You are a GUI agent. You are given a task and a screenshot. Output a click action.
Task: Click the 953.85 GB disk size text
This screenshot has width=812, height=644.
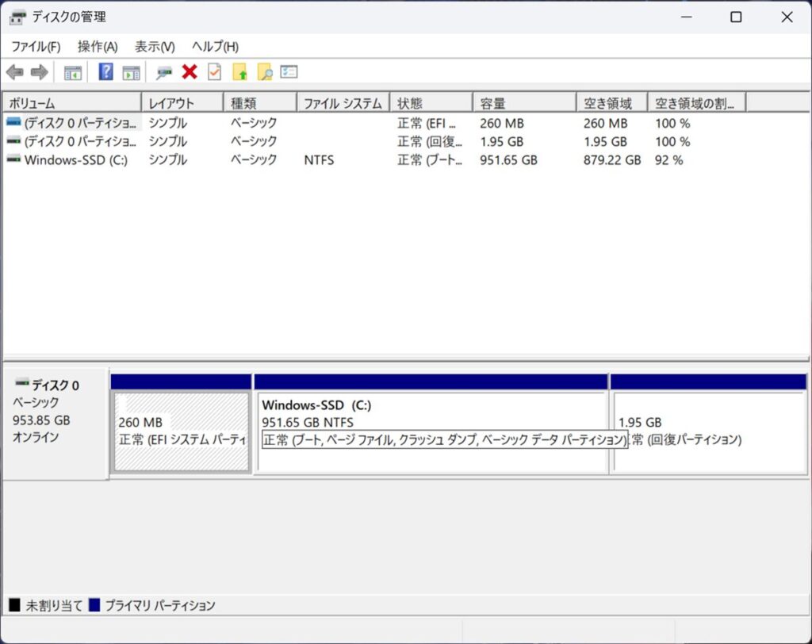point(41,420)
